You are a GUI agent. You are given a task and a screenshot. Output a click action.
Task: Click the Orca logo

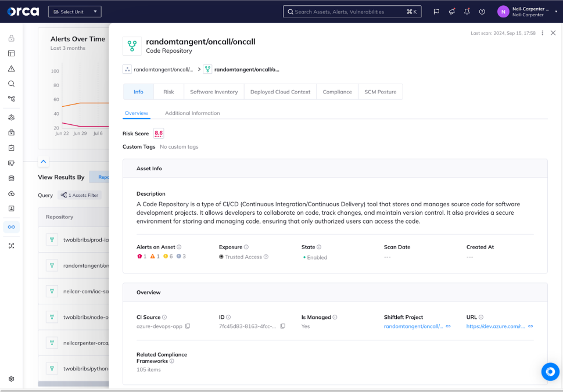[x=23, y=12]
